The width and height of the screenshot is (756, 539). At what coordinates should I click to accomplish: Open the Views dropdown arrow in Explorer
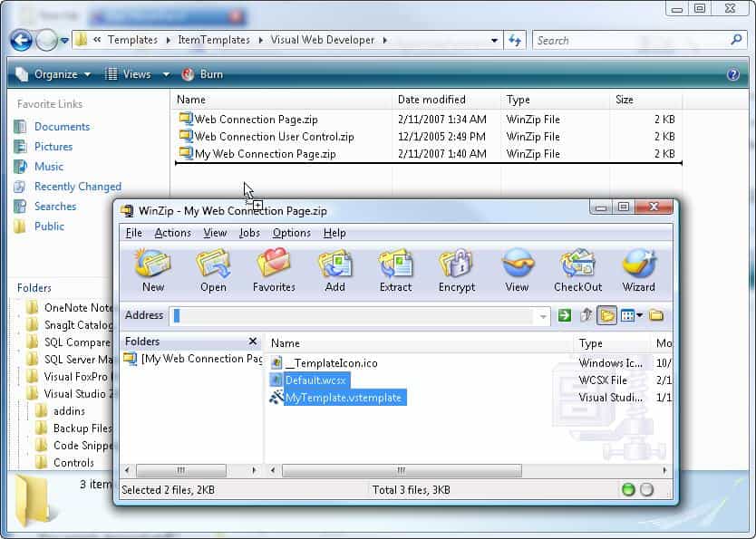(166, 74)
